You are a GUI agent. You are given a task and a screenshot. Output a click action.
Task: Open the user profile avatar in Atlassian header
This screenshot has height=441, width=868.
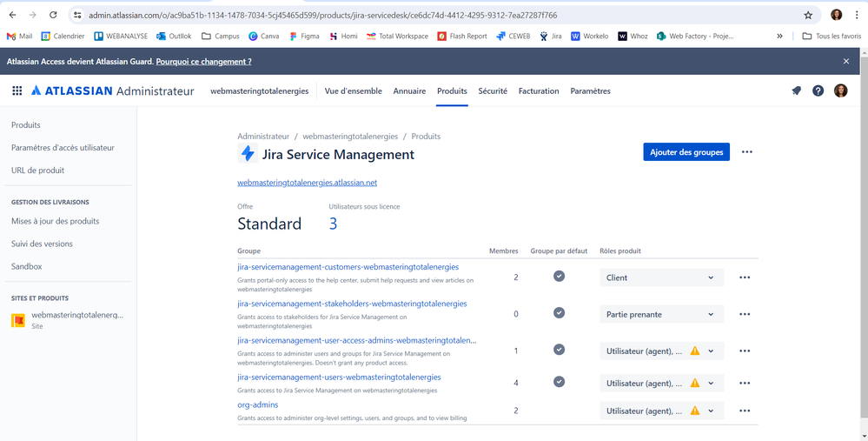click(840, 90)
